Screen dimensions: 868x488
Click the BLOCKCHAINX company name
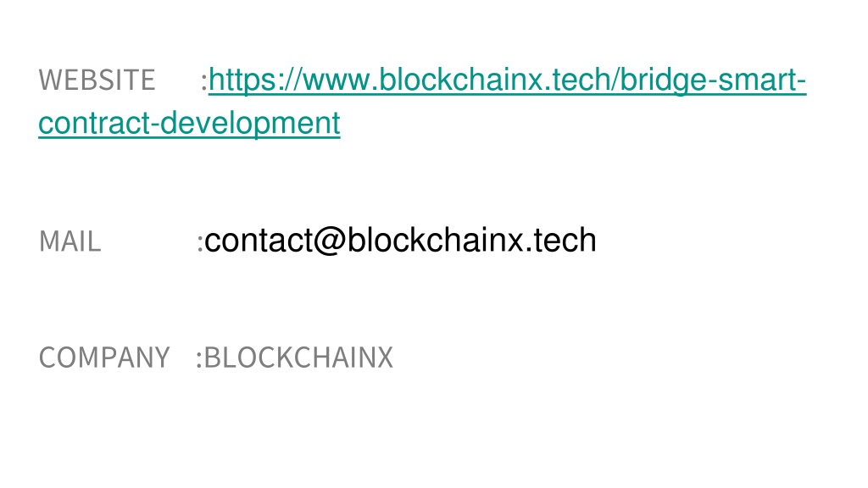coord(298,358)
